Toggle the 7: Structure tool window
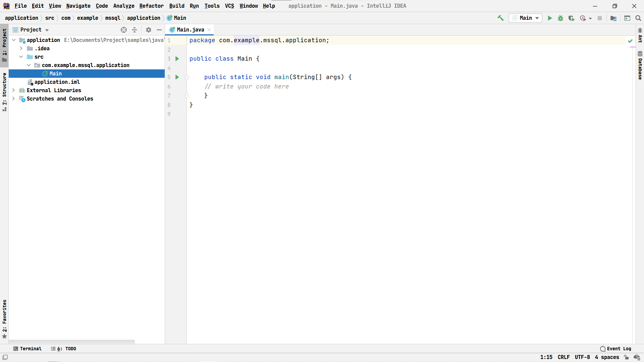This screenshot has width=644, height=362. tap(4, 92)
